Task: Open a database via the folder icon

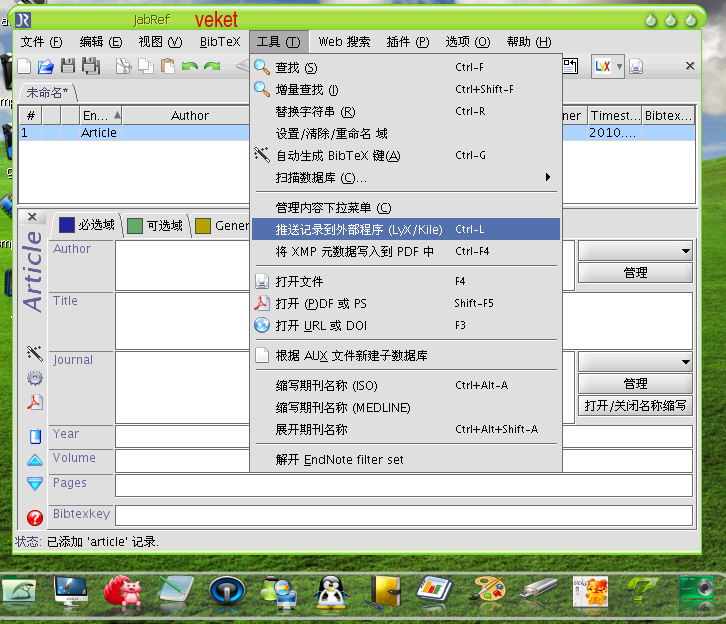Action: [x=45, y=67]
